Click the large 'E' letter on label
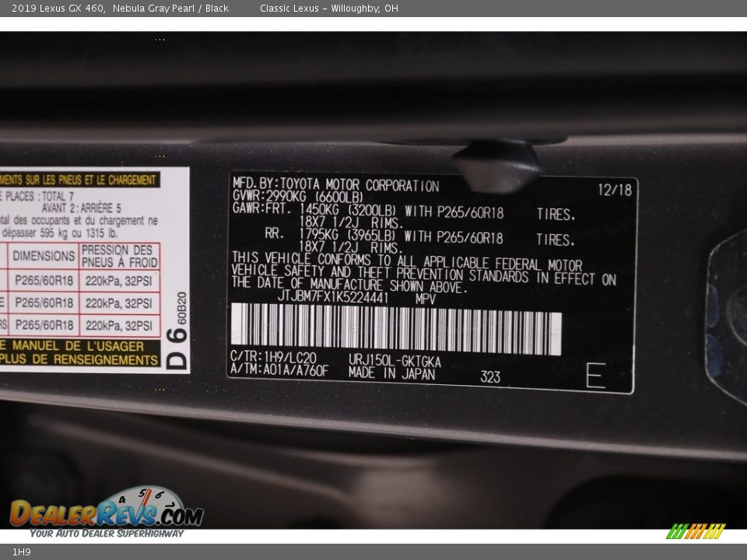The height and width of the screenshot is (560, 747). click(595, 375)
